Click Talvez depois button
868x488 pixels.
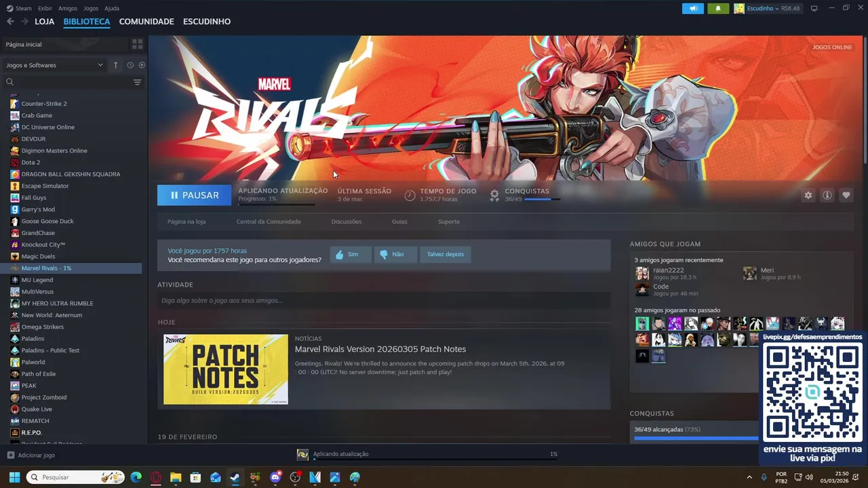click(x=446, y=254)
